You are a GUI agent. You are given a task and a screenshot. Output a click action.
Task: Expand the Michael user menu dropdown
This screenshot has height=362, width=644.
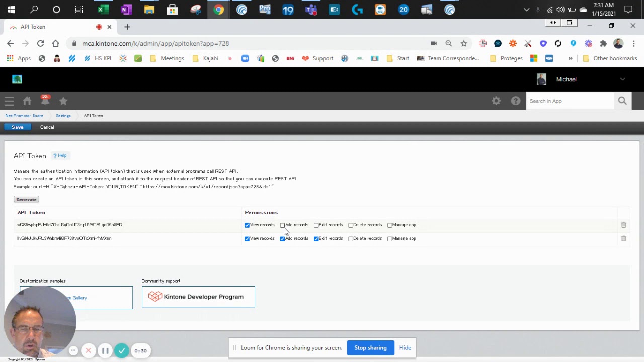click(x=622, y=79)
